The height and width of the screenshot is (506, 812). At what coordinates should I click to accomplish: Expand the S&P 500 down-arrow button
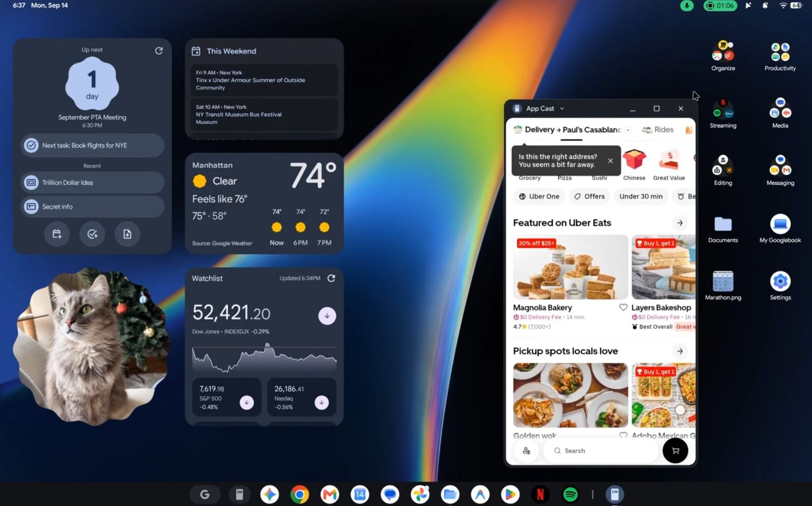247,402
